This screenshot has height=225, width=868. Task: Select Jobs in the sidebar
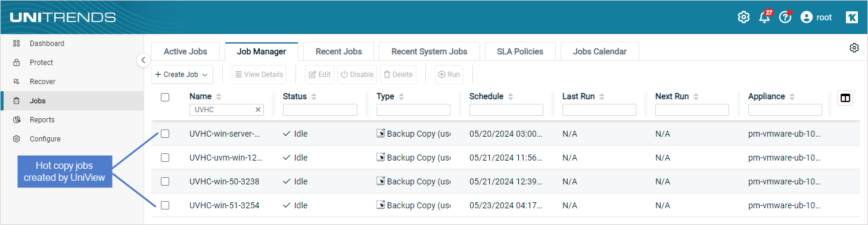tap(71, 101)
